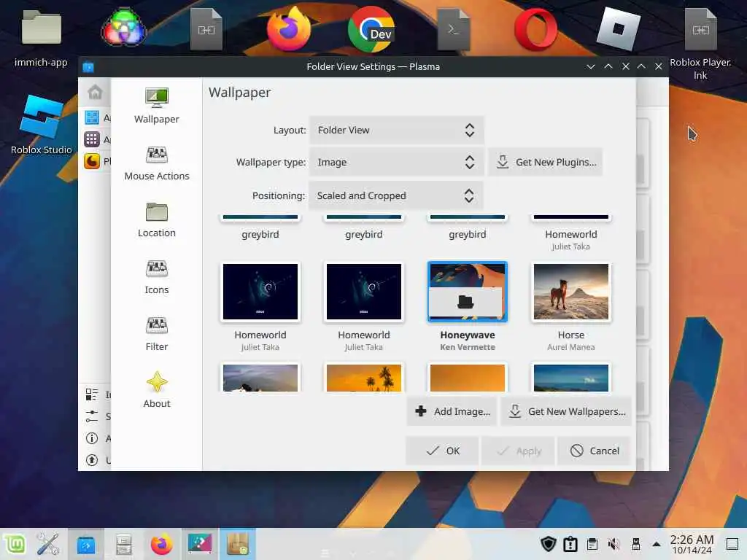The height and width of the screenshot is (560, 747).
Task: Expand the Layout dropdown showing Folder View
Action: [x=396, y=130]
